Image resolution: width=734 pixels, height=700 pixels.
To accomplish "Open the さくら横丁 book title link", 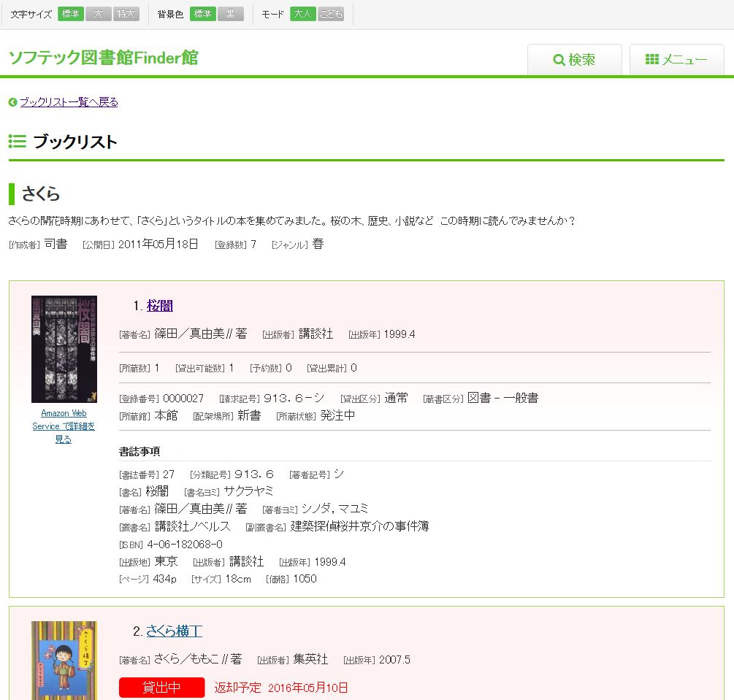I will [174, 631].
